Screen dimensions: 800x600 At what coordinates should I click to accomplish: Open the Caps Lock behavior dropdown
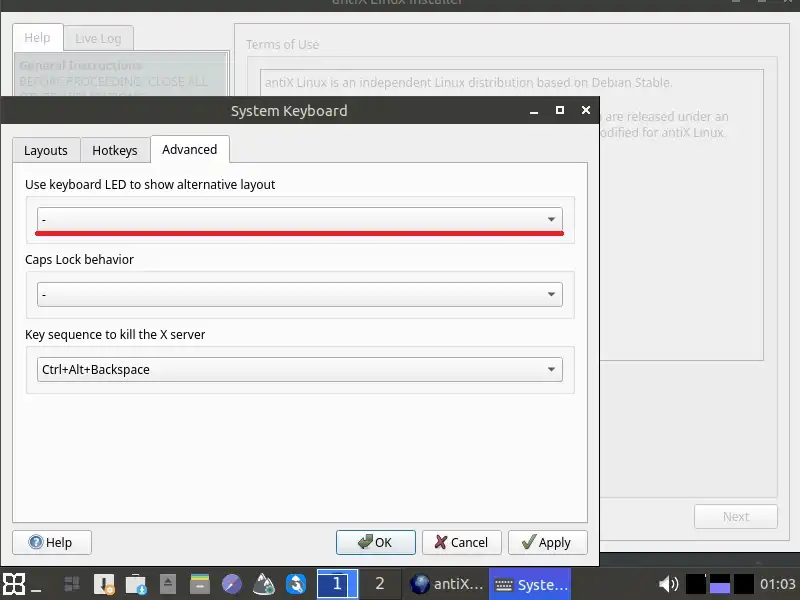click(x=299, y=295)
